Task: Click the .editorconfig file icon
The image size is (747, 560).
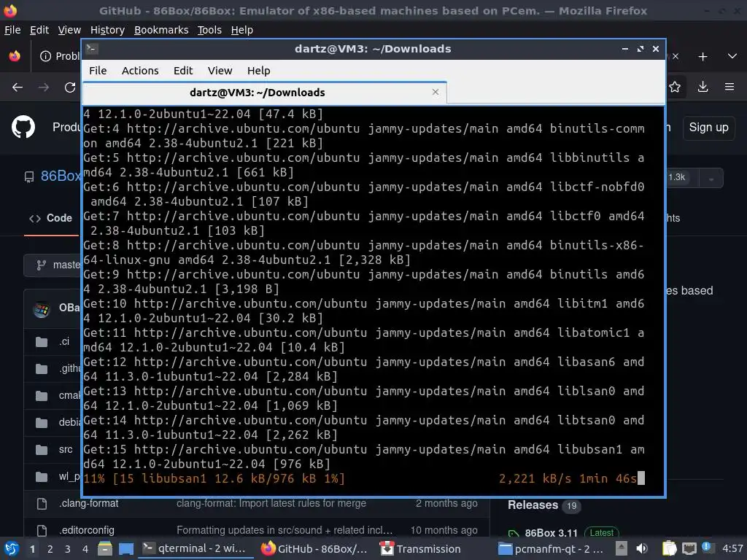Action: tap(42, 531)
